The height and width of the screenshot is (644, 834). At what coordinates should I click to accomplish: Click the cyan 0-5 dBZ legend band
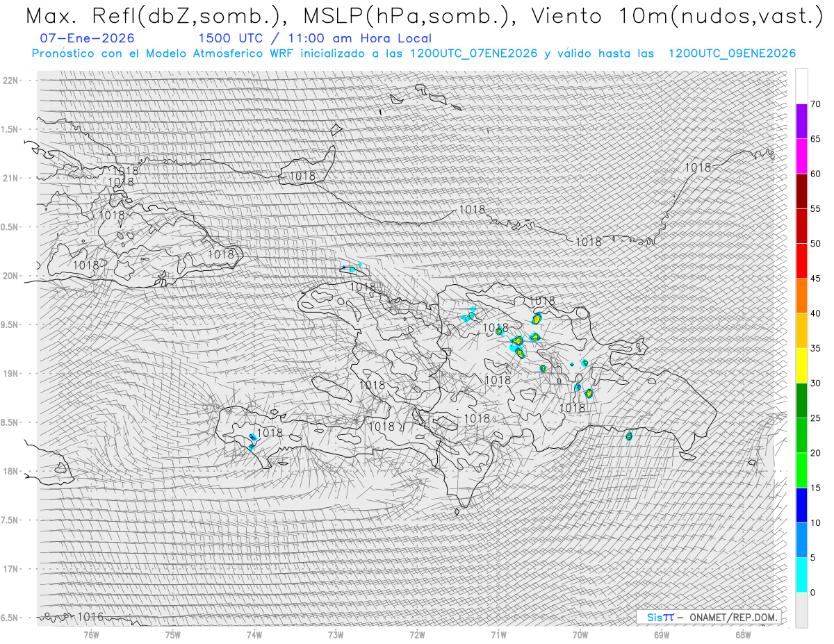coord(801,575)
